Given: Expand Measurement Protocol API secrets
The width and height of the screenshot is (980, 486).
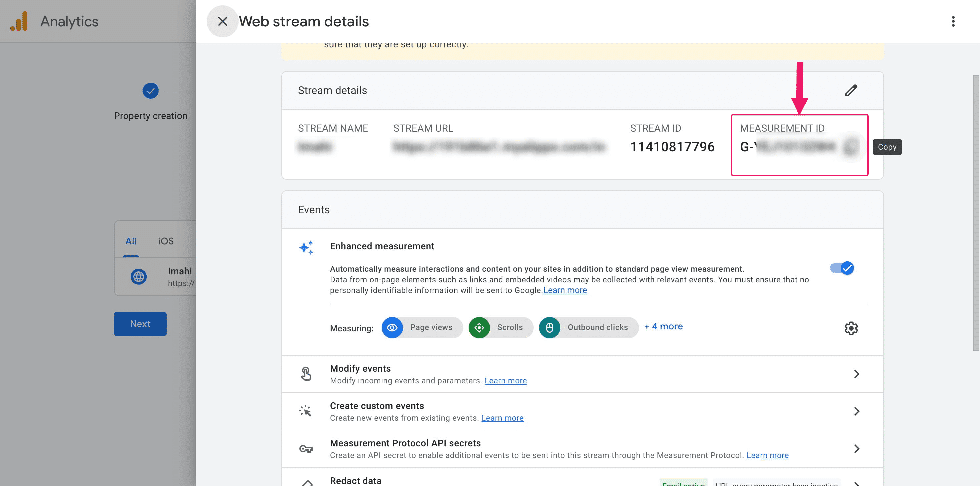Looking at the screenshot, I should click(x=857, y=449).
